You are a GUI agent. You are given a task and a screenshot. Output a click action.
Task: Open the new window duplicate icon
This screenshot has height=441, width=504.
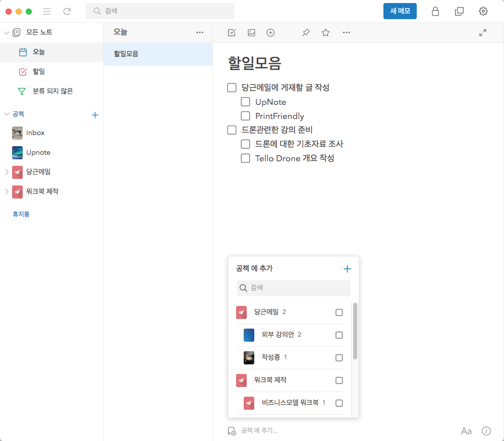point(459,11)
